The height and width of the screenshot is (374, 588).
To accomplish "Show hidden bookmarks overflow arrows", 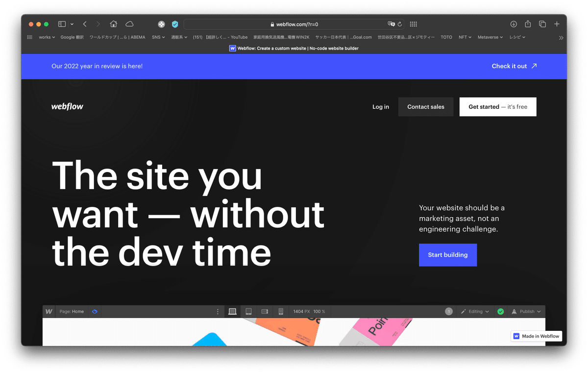I will coord(561,37).
